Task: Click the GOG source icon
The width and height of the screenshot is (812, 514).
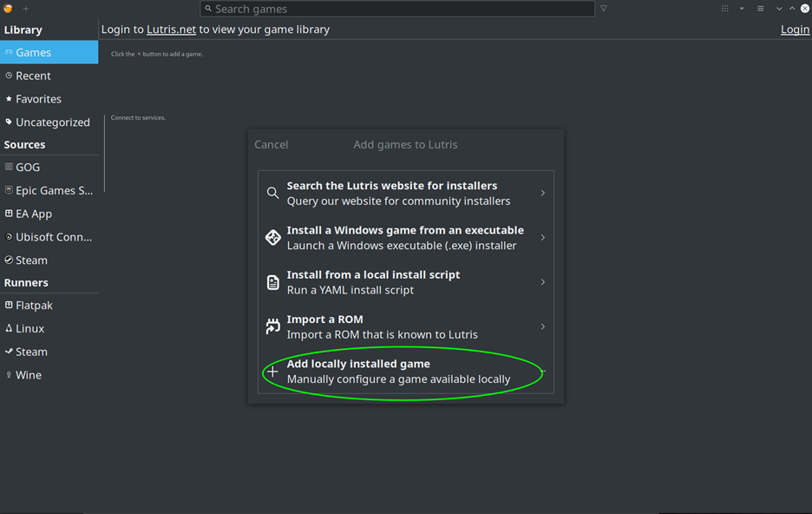Action: [9, 167]
